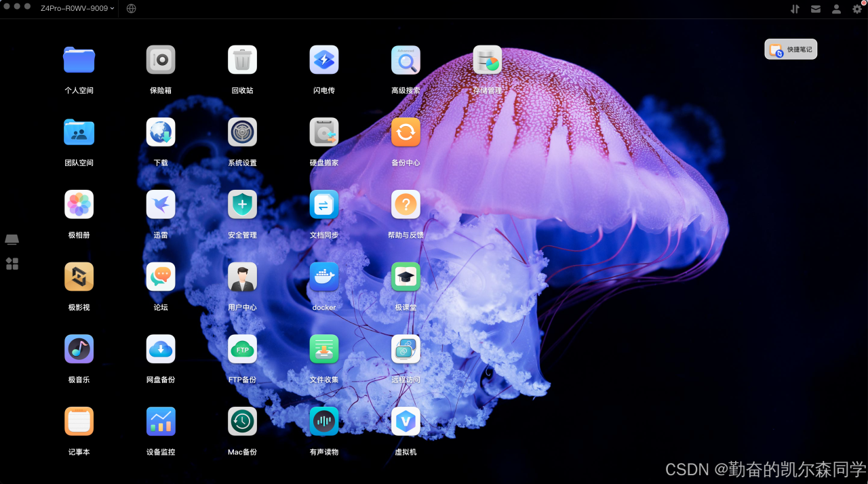Launch 闪电传 transfer app

(323, 60)
